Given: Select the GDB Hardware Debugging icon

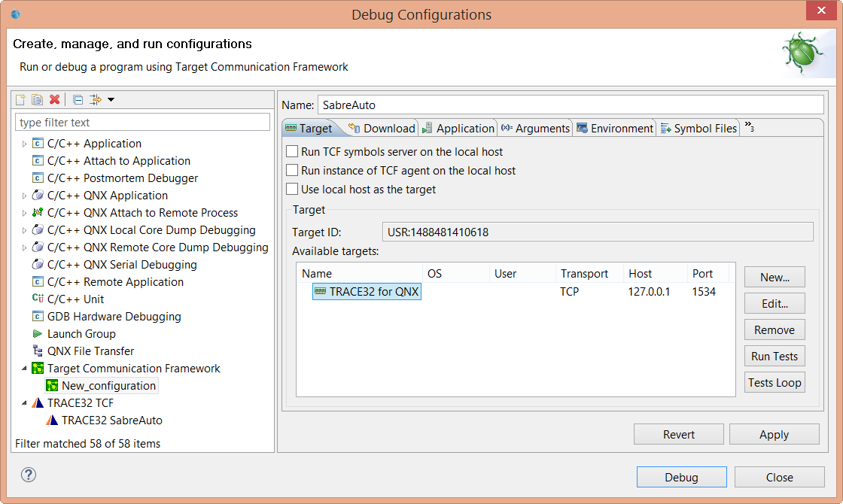Looking at the screenshot, I should (37, 316).
